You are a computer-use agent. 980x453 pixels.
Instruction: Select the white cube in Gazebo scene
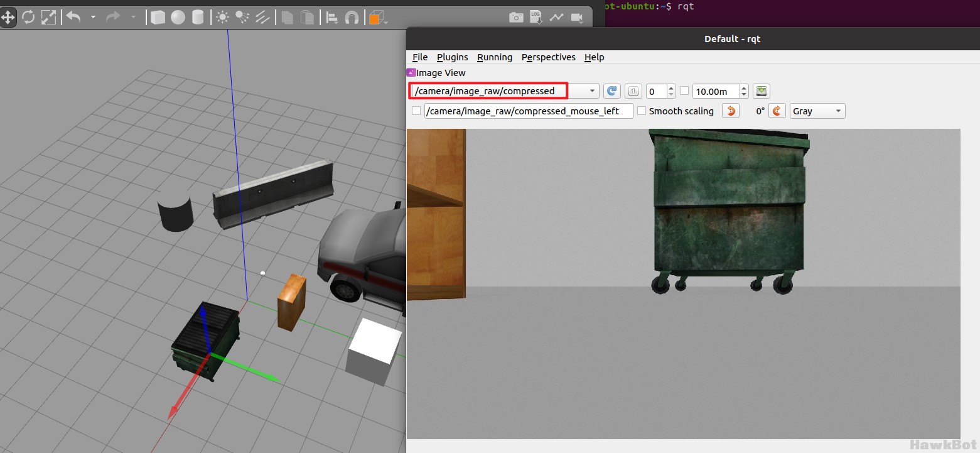pyautogui.click(x=374, y=352)
